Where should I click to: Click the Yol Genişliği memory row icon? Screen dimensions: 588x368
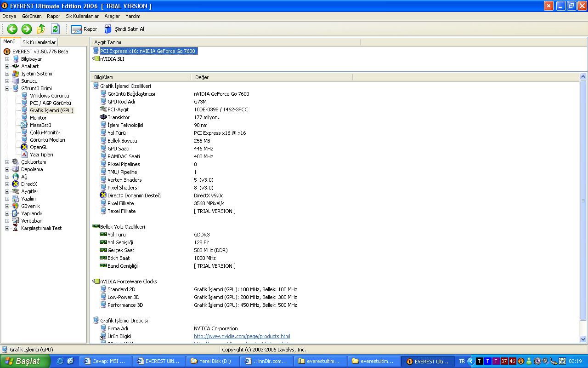pyautogui.click(x=103, y=242)
